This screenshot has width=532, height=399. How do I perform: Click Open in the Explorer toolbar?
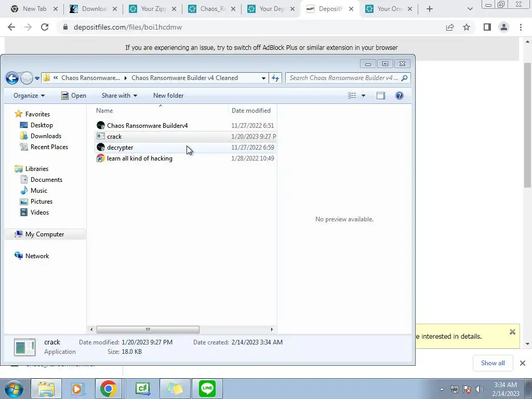click(x=74, y=96)
